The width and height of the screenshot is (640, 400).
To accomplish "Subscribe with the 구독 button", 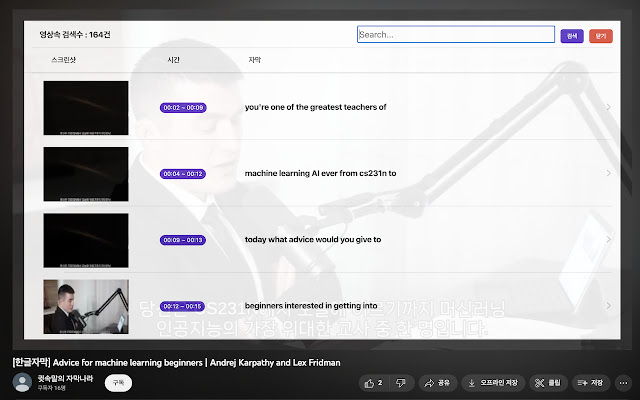I will click(118, 382).
